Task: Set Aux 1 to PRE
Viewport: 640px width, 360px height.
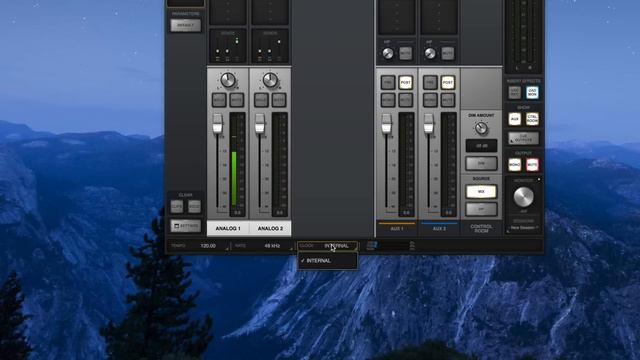Action: coord(388,82)
